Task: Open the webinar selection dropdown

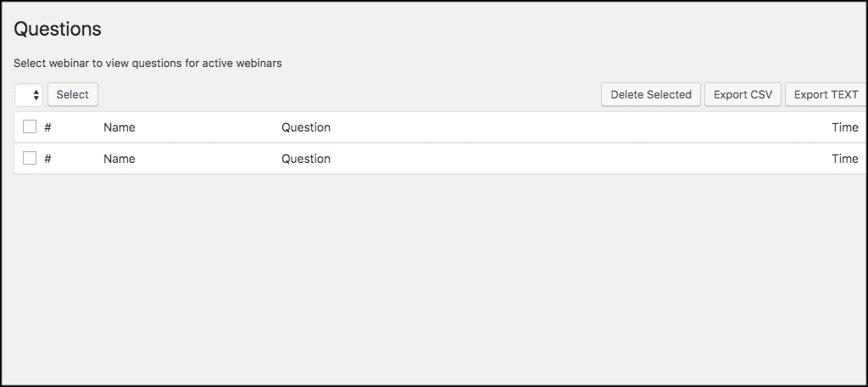Action: tap(28, 95)
